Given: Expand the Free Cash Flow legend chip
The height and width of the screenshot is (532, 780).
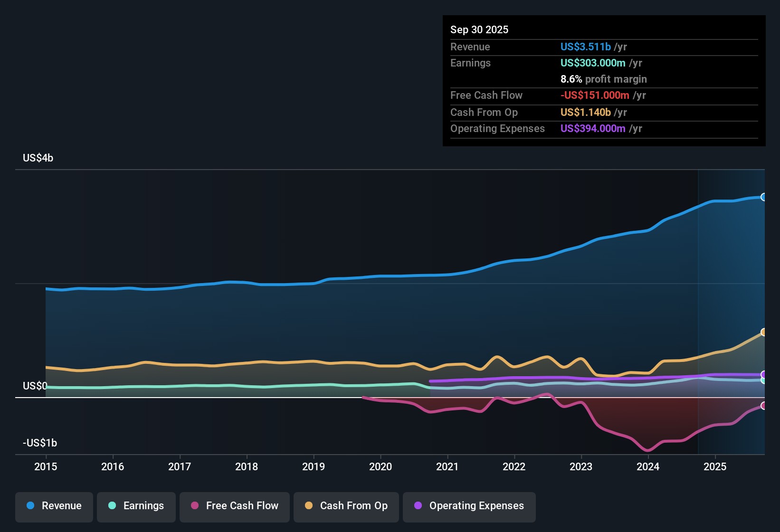Looking at the screenshot, I should 234,506.
